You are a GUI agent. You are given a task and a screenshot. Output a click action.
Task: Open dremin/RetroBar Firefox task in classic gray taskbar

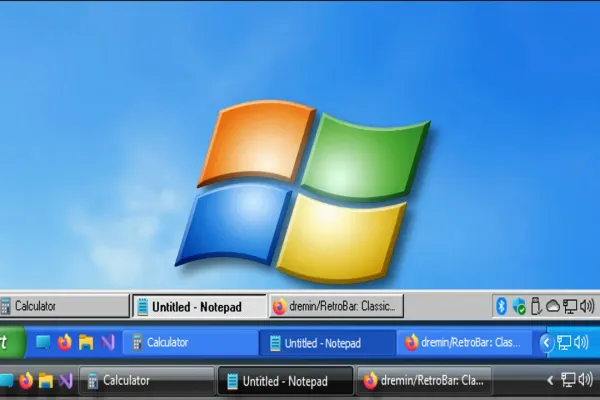coord(336,306)
